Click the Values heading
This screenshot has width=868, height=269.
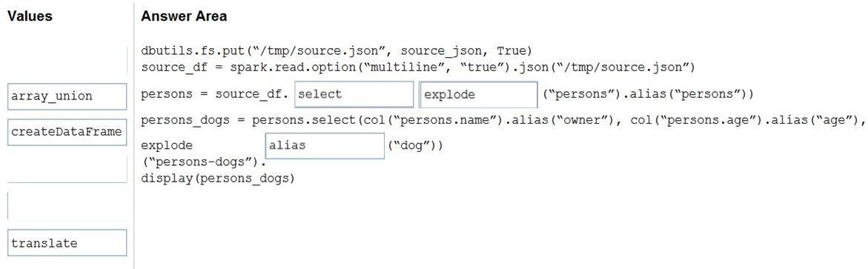(x=30, y=16)
